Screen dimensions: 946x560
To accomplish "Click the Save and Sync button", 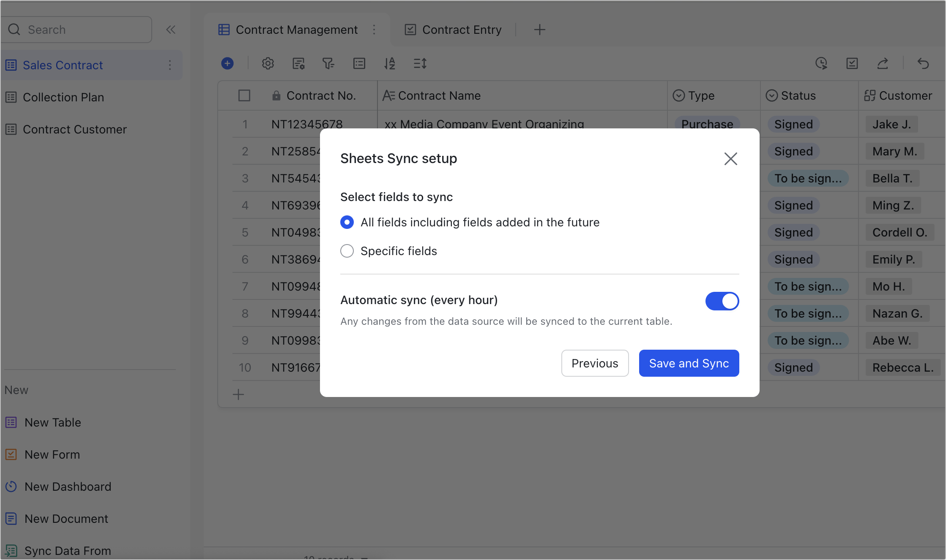I will point(689,363).
